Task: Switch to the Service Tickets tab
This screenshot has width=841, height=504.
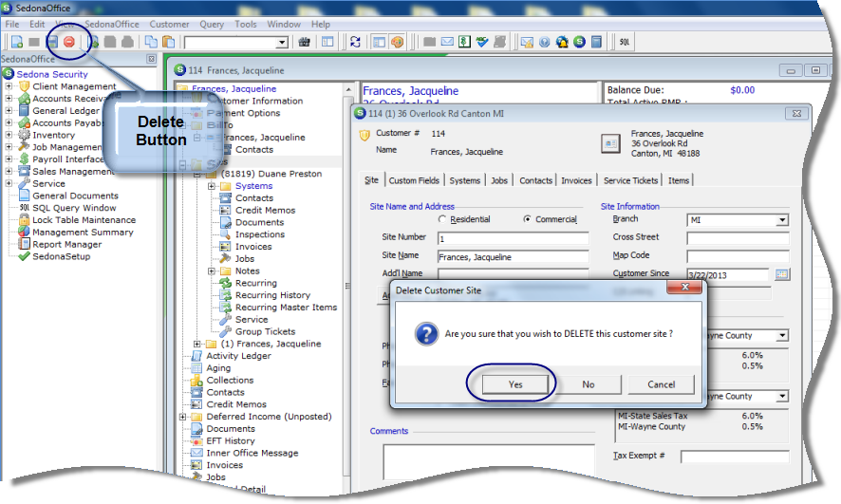Action: click(x=630, y=180)
